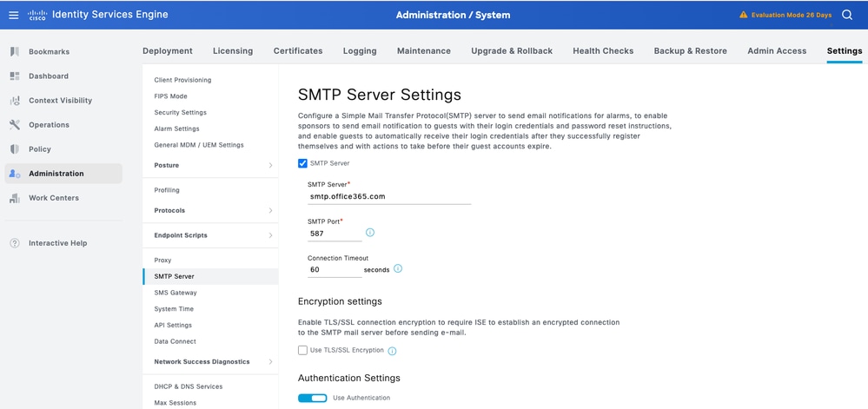Open the Logging tab
The width and height of the screenshot is (868, 409).
click(360, 51)
